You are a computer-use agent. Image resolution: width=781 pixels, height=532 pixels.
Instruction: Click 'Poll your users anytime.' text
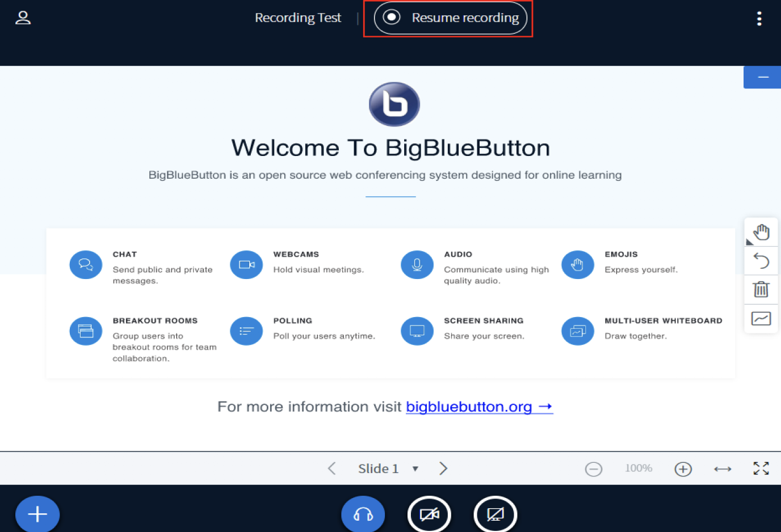[x=324, y=336]
